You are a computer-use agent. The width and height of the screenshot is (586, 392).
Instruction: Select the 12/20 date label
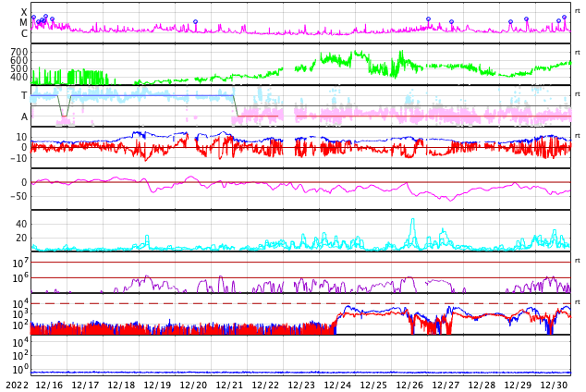(193, 385)
